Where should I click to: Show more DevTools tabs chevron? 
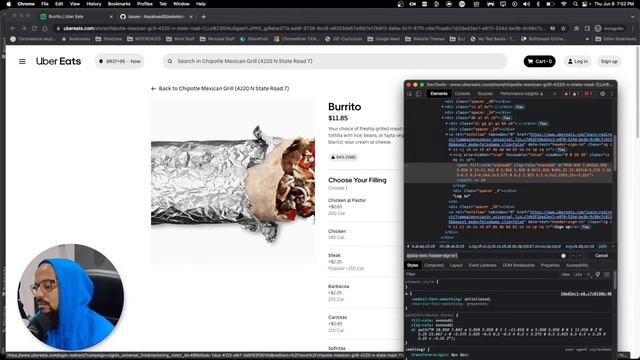[554, 94]
